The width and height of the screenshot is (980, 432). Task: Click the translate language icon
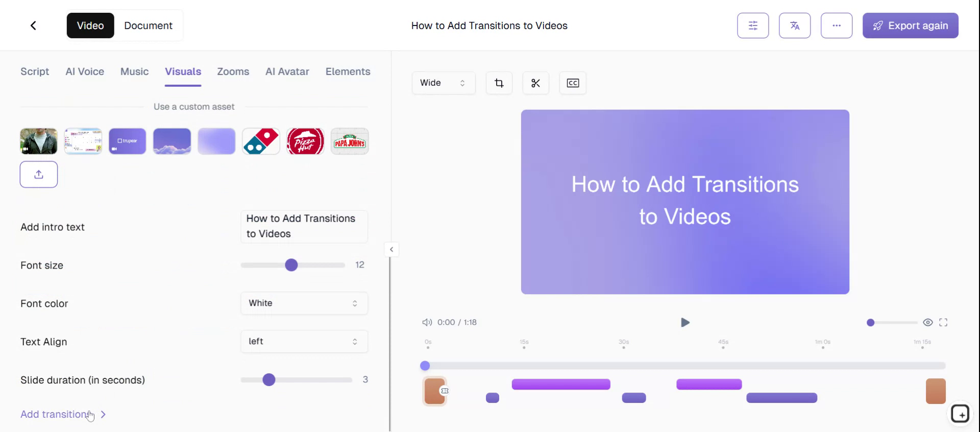(794, 26)
